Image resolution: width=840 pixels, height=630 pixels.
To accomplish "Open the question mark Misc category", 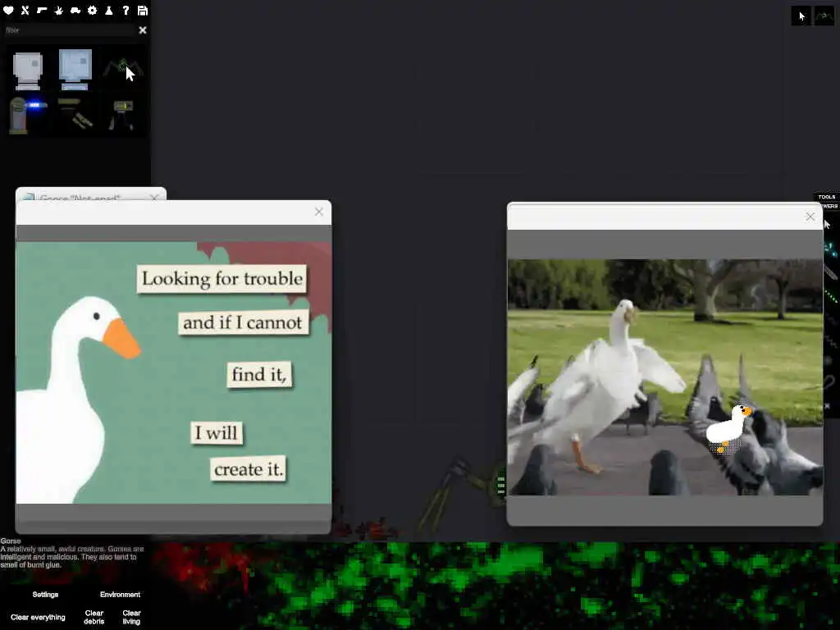I will [126, 10].
